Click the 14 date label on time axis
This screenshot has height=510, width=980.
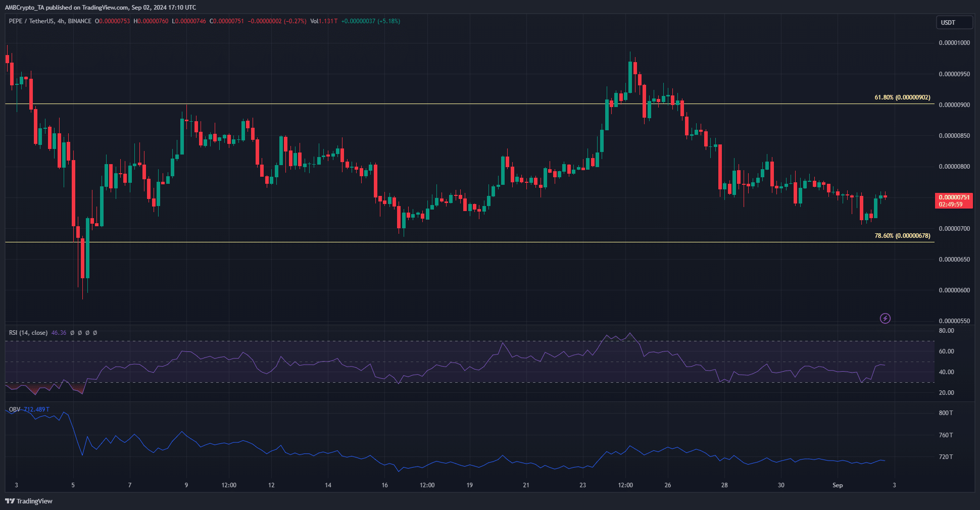tap(328, 485)
